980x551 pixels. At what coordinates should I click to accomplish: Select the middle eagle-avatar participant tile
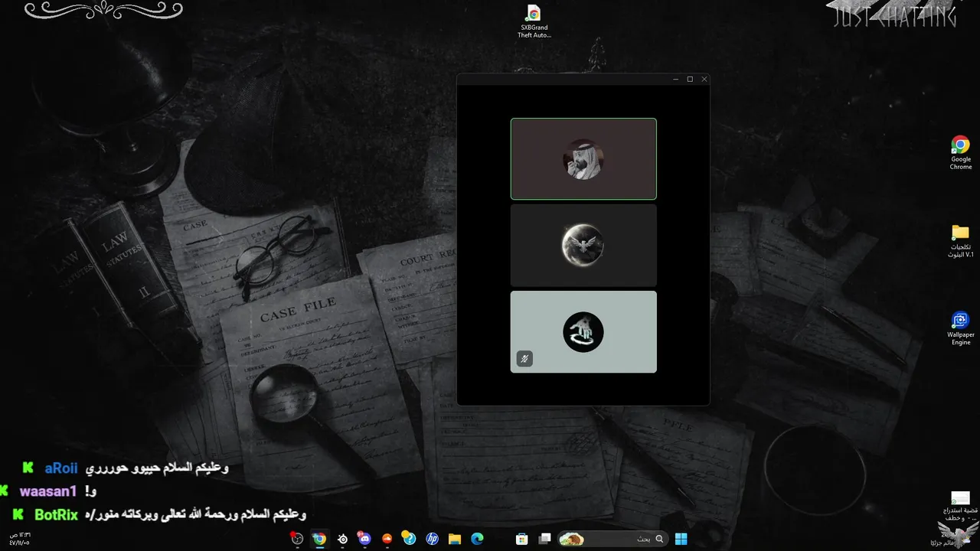click(x=583, y=246)
